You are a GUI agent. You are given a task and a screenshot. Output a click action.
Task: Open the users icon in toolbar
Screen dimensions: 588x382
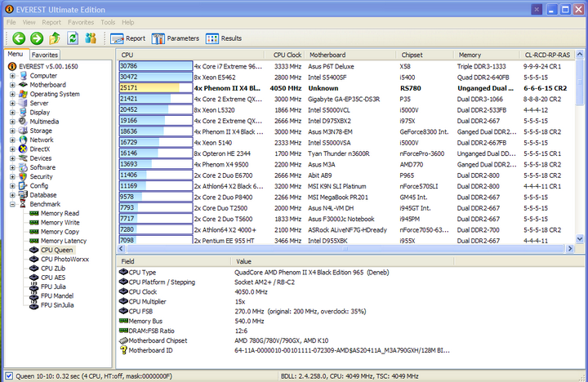point(91,38)
